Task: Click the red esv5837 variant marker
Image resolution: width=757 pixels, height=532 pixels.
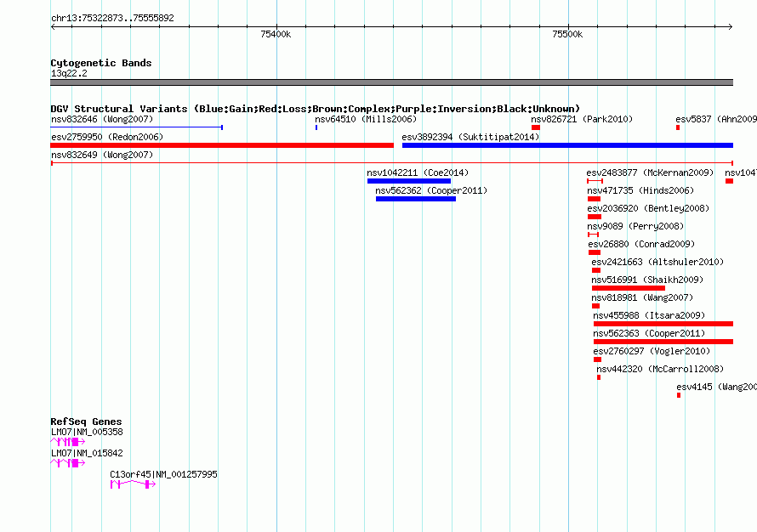Action: 678,127
